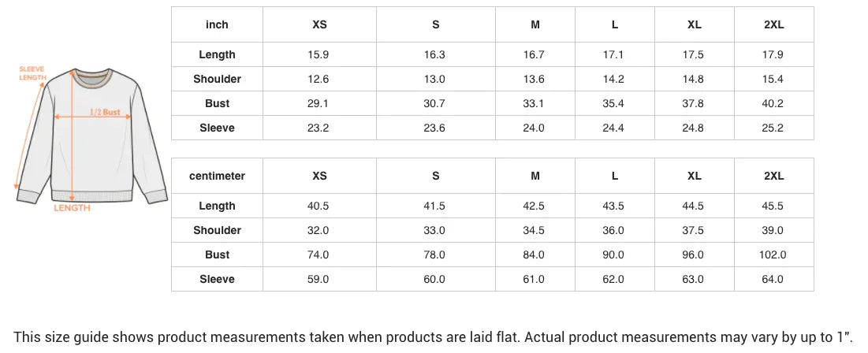Click the 33.1 bust value for size M
The height and width of the screenshot is (353, 868).
535,103
